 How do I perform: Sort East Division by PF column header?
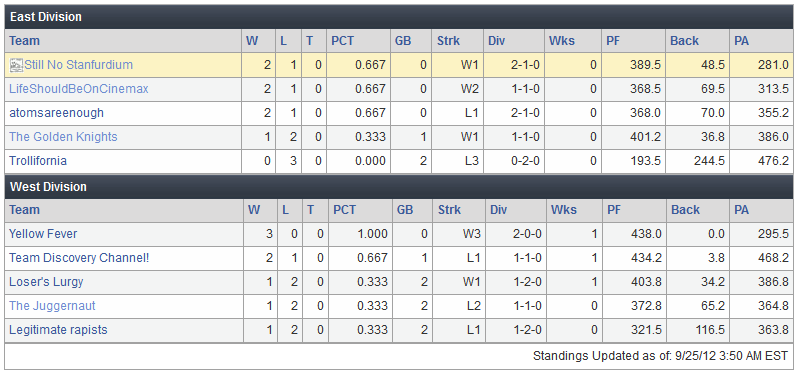click(x=613, y=41)
